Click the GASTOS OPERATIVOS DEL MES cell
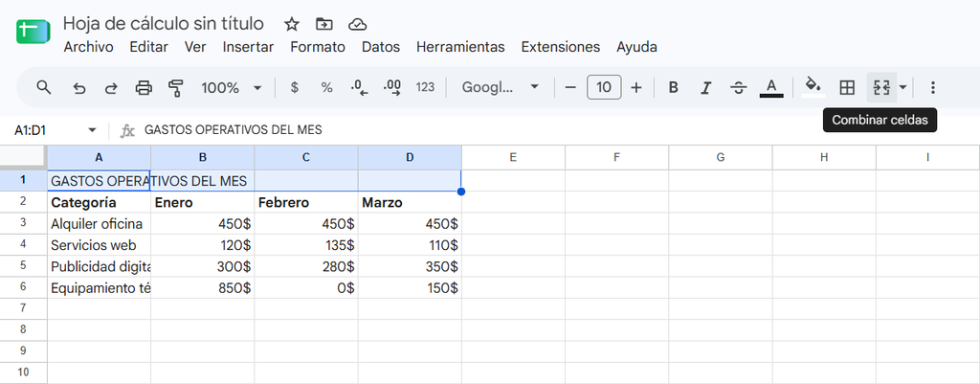The height and width of the screenshot is (384, 980). (x=99, y=181)
